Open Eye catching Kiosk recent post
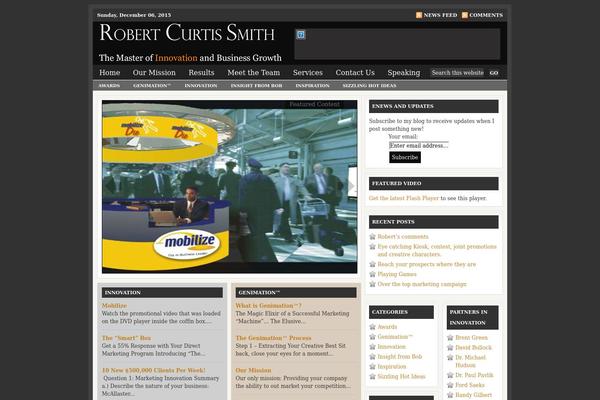The width and height of the screenshot is (600, 400). point(437,250)
